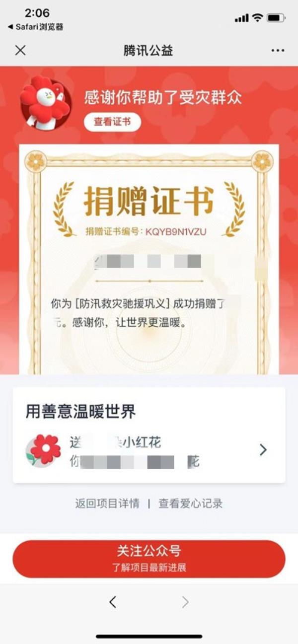Open the 用善意温暖世界 card

point(149,435)
